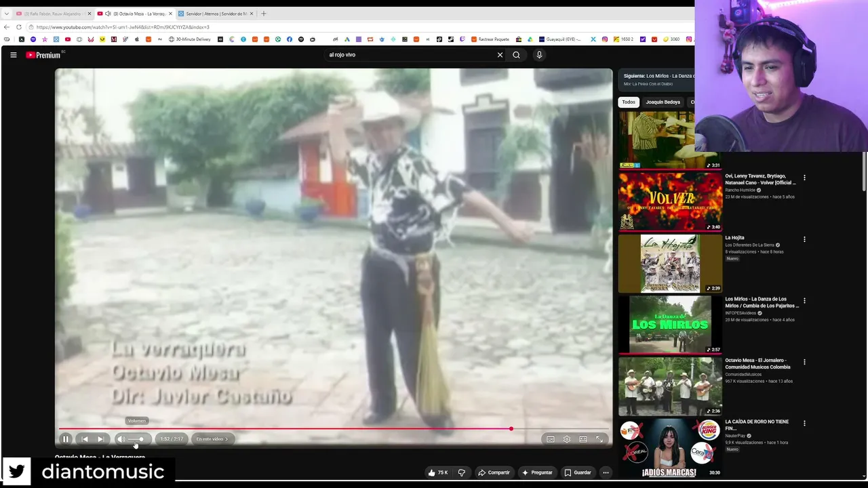Select the 'Todos' filter chip
The image size is (868, 488).
click(x=629, y=102)
